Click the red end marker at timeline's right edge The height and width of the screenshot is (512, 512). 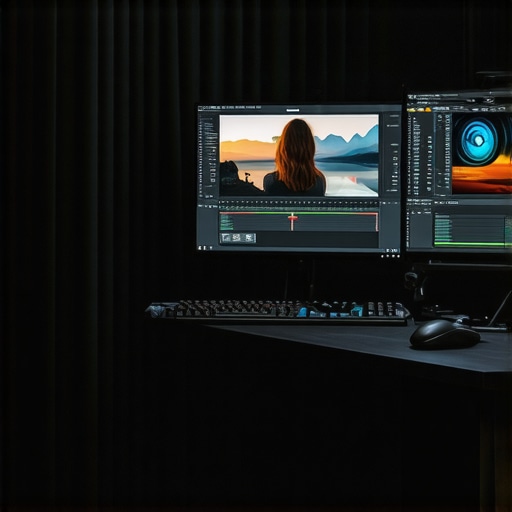coord(377,222)
